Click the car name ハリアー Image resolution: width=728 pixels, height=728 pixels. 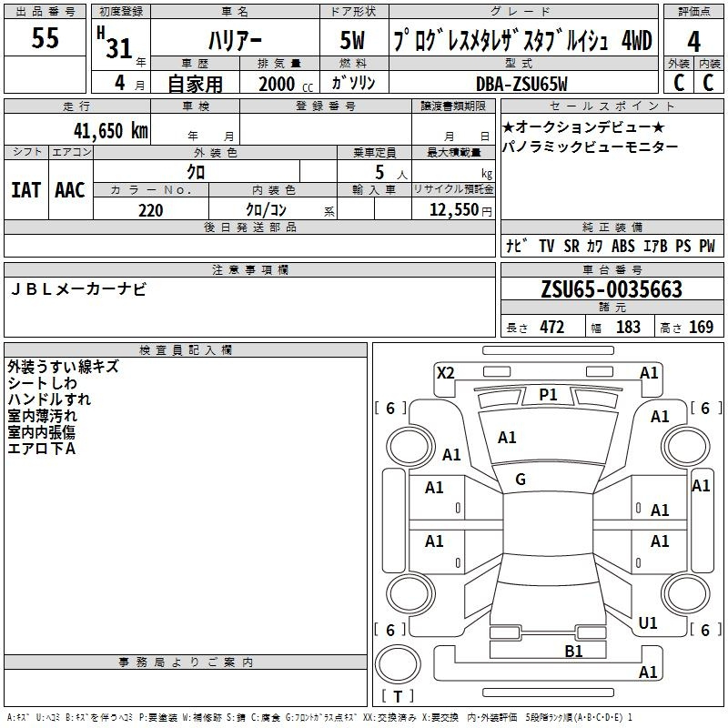[x=235, y=40]
